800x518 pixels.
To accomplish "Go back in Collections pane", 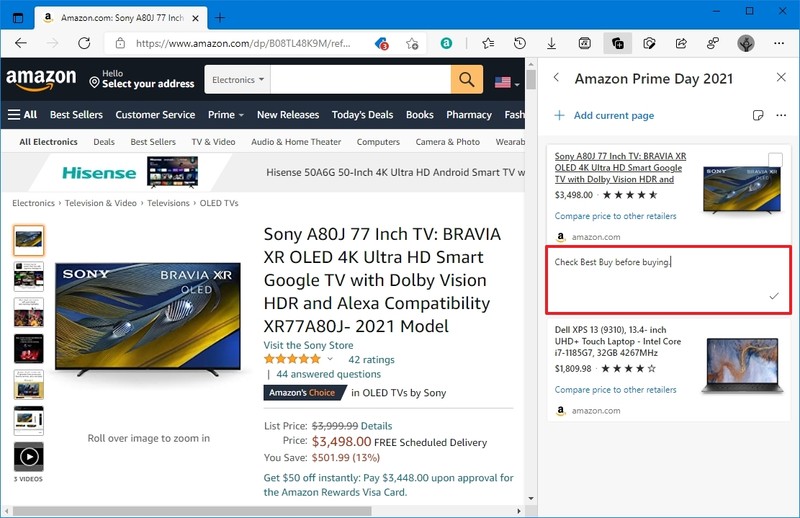I will point(557,78).
